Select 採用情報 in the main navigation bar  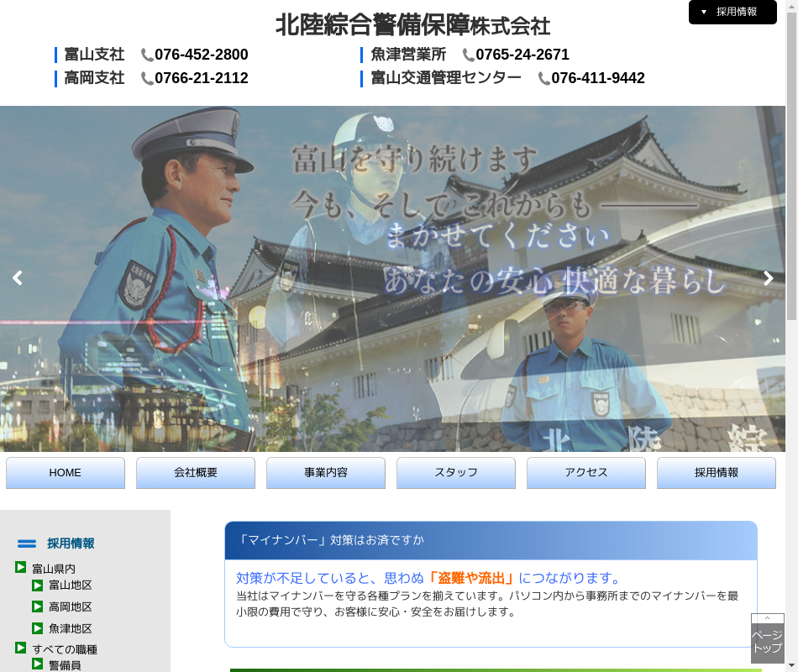[x=717, y=473]
